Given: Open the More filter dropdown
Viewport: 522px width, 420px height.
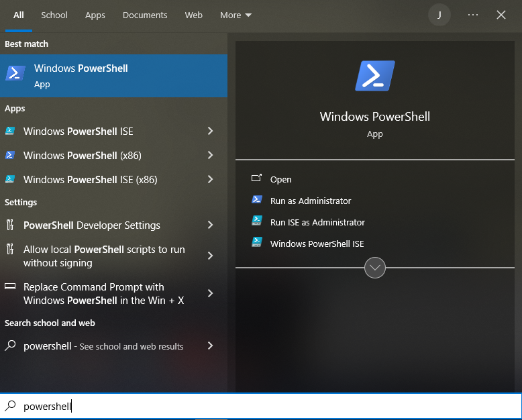Looking at the screenshot, I should click(x=236, y=15).
